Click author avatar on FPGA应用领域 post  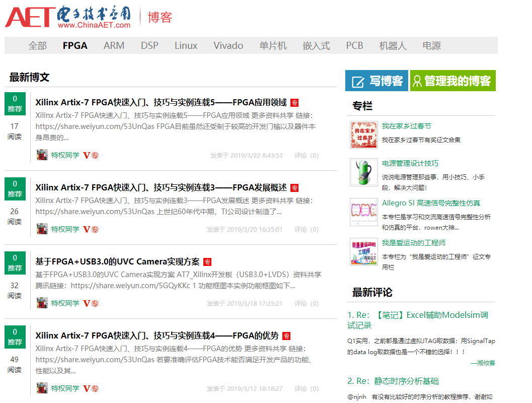tap(42, 155)
